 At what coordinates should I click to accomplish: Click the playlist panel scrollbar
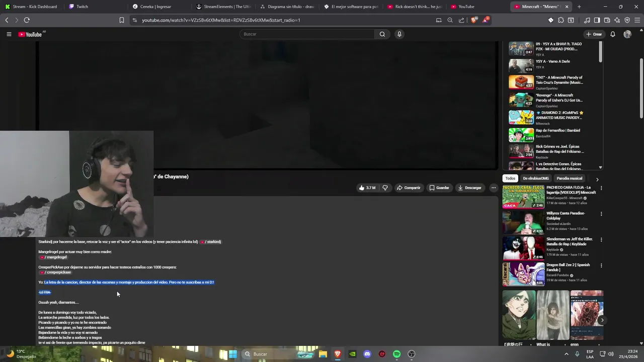[x=600, y=52]
